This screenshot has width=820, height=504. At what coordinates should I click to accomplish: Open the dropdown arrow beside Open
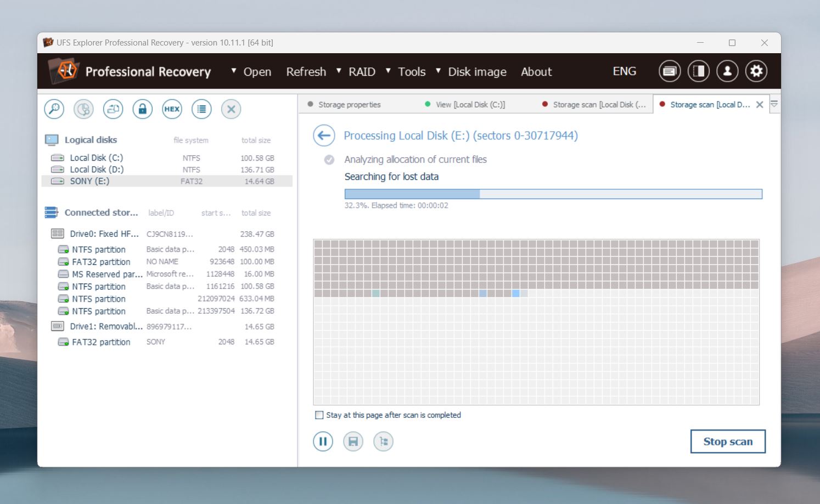(234, 71)
